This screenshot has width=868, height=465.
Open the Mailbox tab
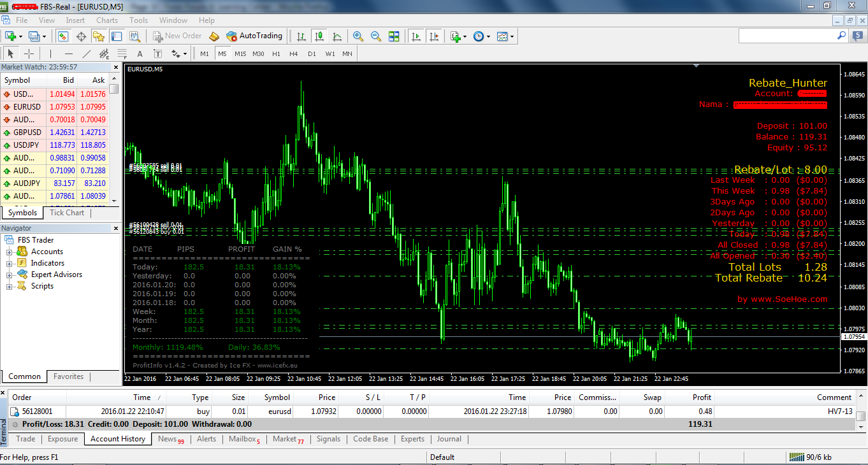pos(244,439)
